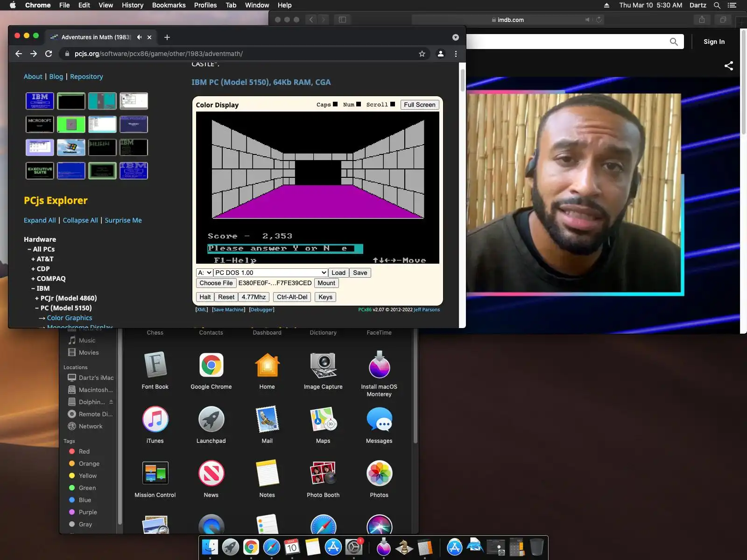Image resolution: width=747 pixels, height=560 pixels.
Task: Open the Color Graphics link
Action: click(70, 318)
